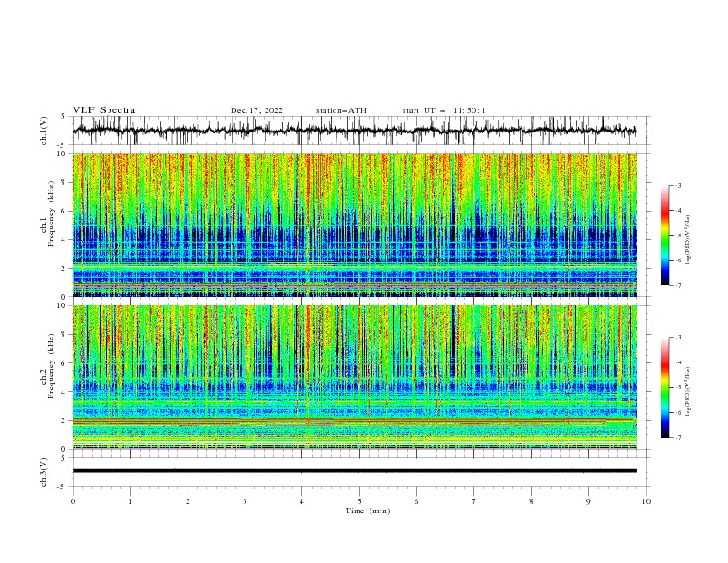Click the "-7" label on lower colorbar

point(678,437)
